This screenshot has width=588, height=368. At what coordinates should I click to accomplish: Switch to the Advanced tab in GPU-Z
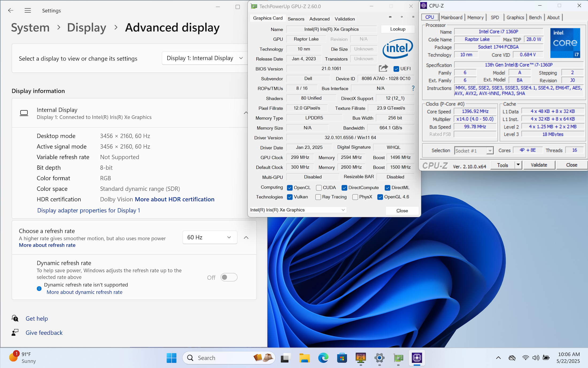(x=319, y=19)
